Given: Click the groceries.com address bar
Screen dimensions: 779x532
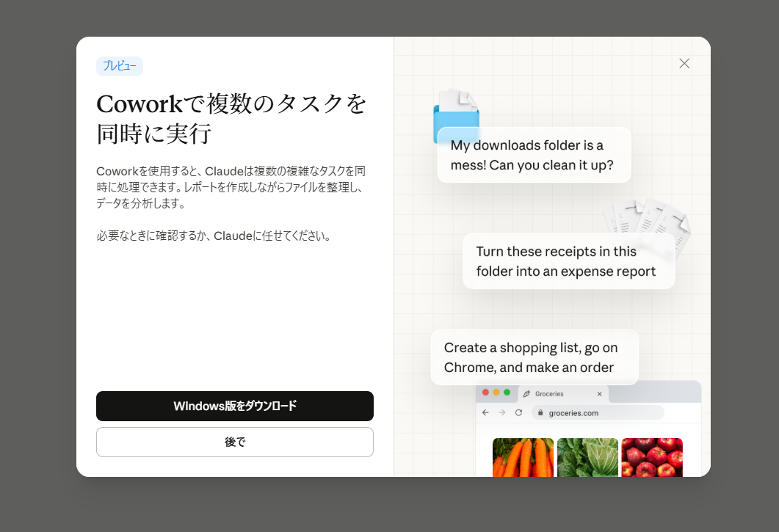Looking at the screenshot, I should point(596,413).
